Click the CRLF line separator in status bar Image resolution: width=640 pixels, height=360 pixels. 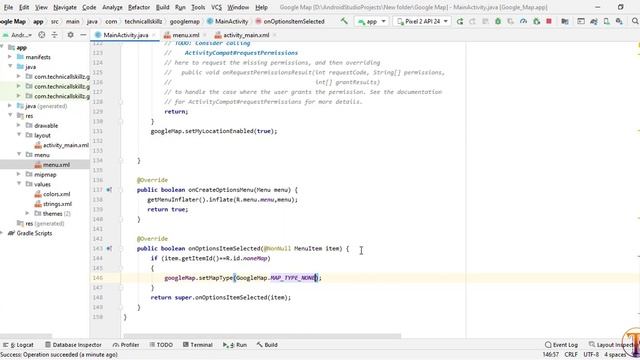[x=571, y=355]
